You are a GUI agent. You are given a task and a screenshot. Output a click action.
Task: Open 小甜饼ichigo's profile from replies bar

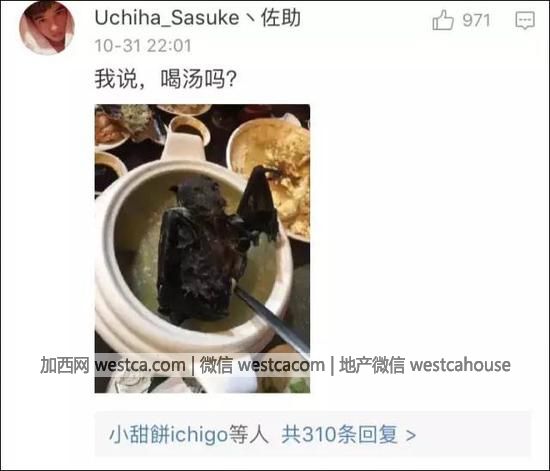[x=168, y=435]
